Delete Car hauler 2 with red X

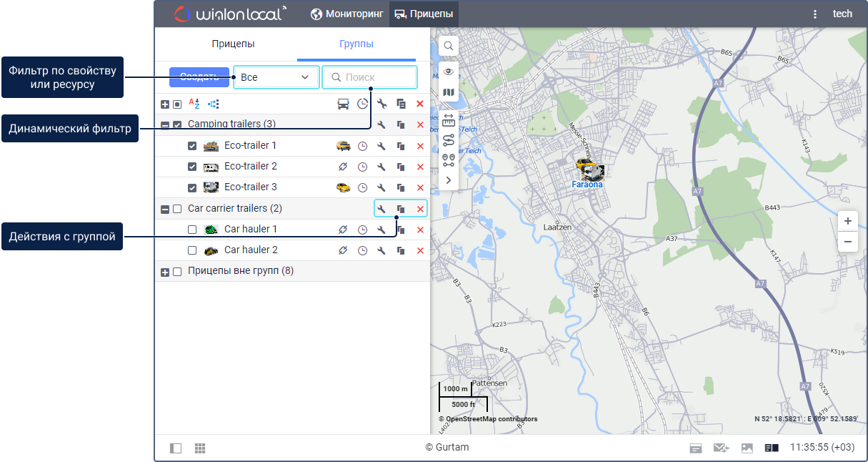coord(420,250)
